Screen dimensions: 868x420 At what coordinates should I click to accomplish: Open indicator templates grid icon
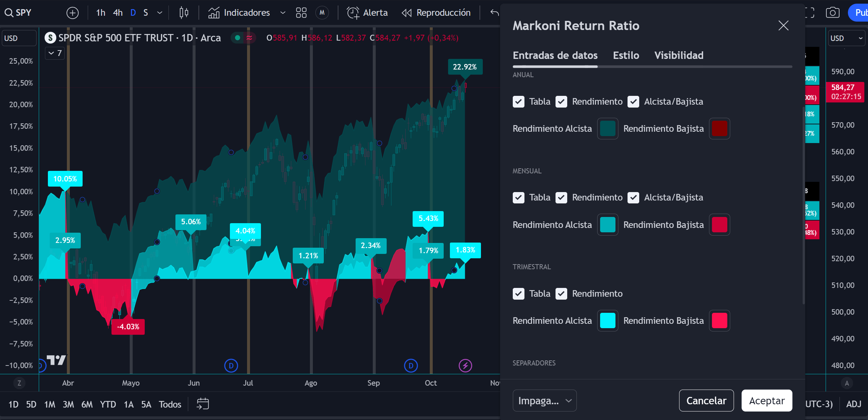tap(301, 13)
